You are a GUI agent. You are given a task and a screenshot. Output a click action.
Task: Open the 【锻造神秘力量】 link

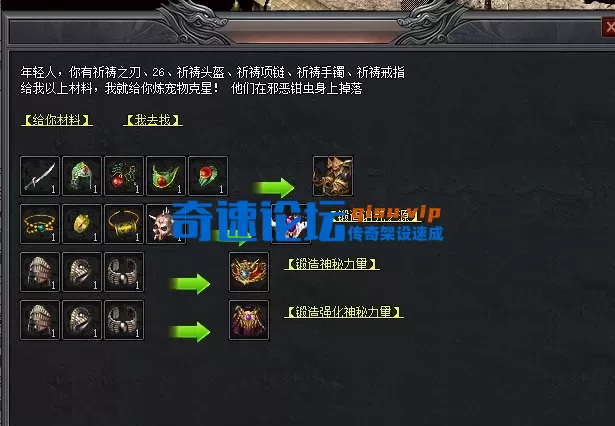(x=332, y=264)
